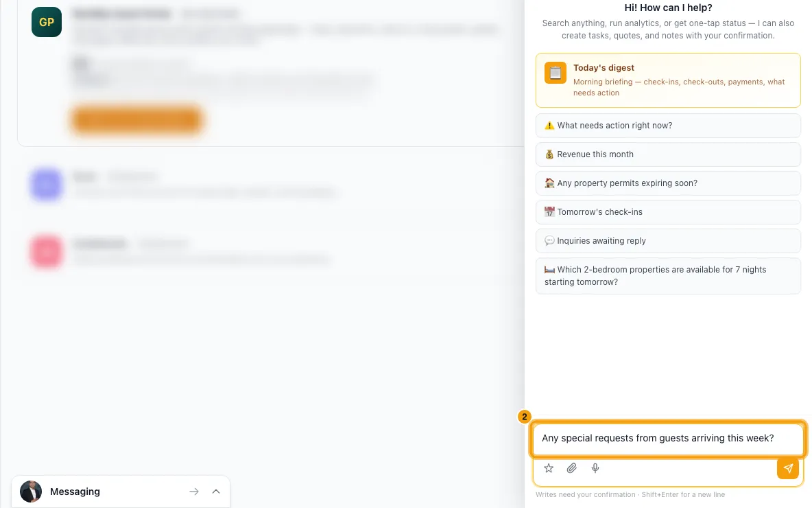The height and width of the screenshot is (508, 812).
Task: Attach a file with the paperclip icon
Action: point(572,468)
